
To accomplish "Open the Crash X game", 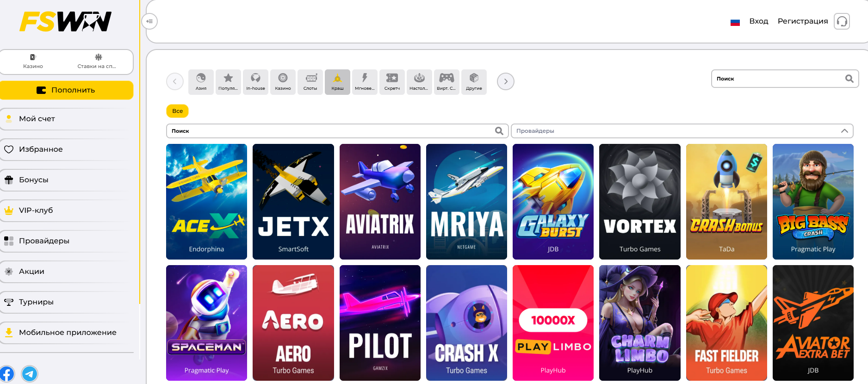I will [x=466, y=323].
